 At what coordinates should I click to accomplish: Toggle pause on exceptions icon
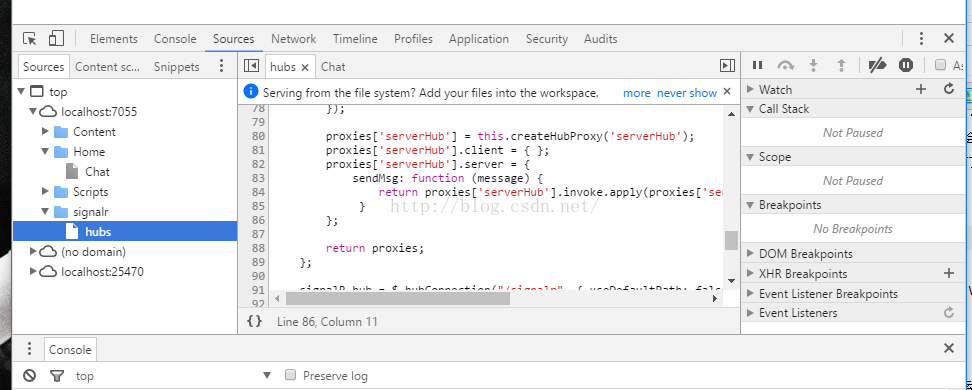coord(906,65)
